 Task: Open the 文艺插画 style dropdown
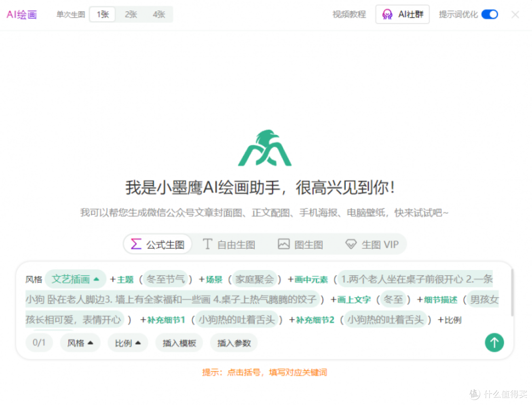75,279
